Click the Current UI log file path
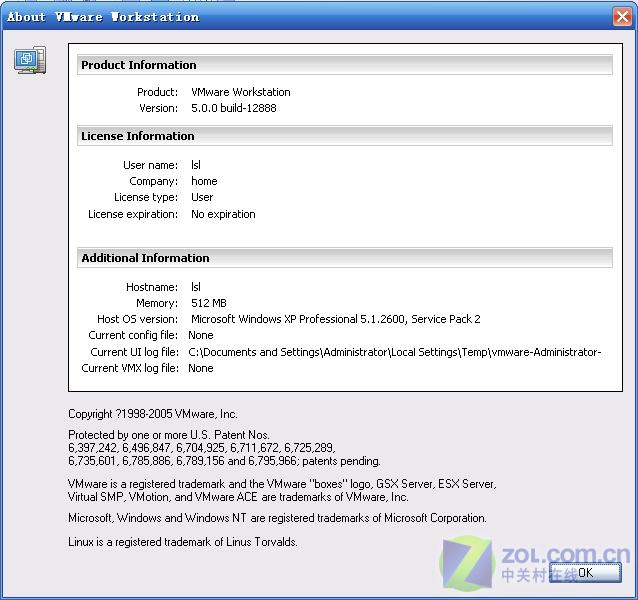Screen dimensions: 638x600 pyautogui.click(x=395, y=352)
